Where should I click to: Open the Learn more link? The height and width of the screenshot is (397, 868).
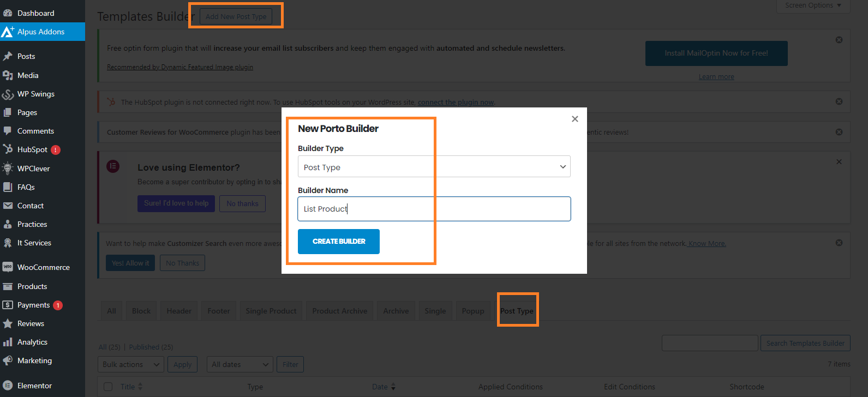pos(716,77)
